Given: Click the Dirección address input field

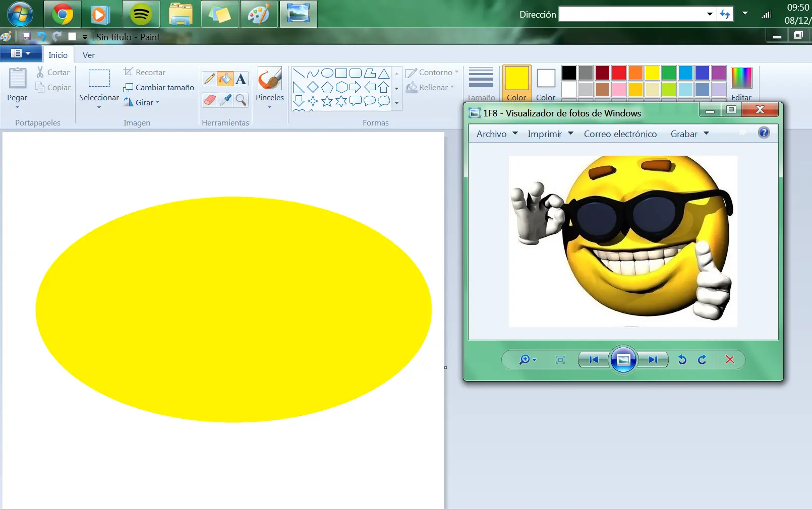Looking at the screenshot, I should click(x=632, y=14).
